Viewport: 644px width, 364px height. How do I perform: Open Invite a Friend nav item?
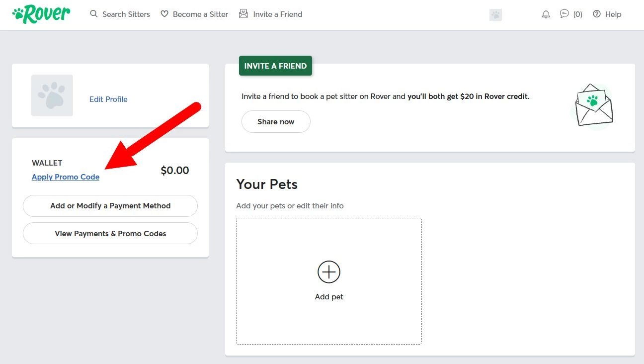[277, 14]
